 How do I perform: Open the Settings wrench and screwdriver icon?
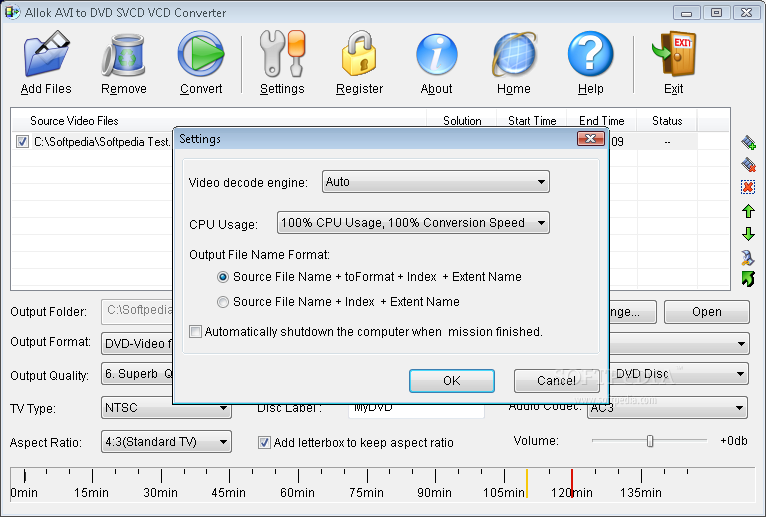282,54
